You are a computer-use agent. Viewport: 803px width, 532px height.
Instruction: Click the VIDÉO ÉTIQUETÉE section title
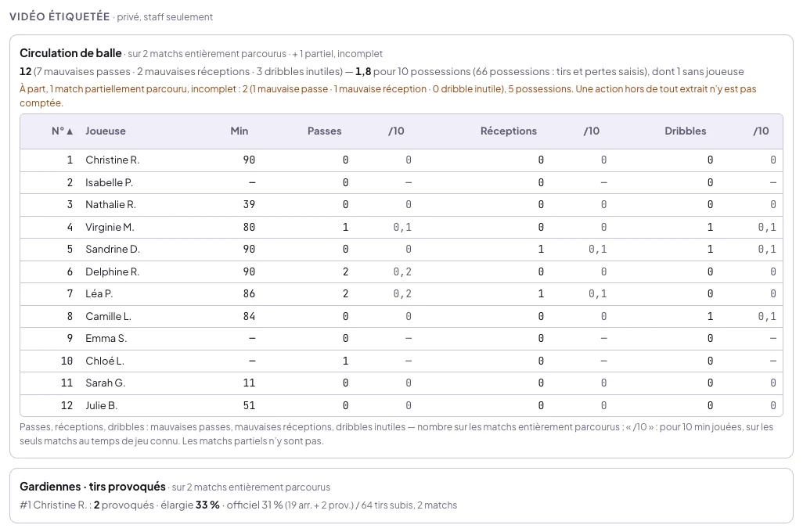59,16
